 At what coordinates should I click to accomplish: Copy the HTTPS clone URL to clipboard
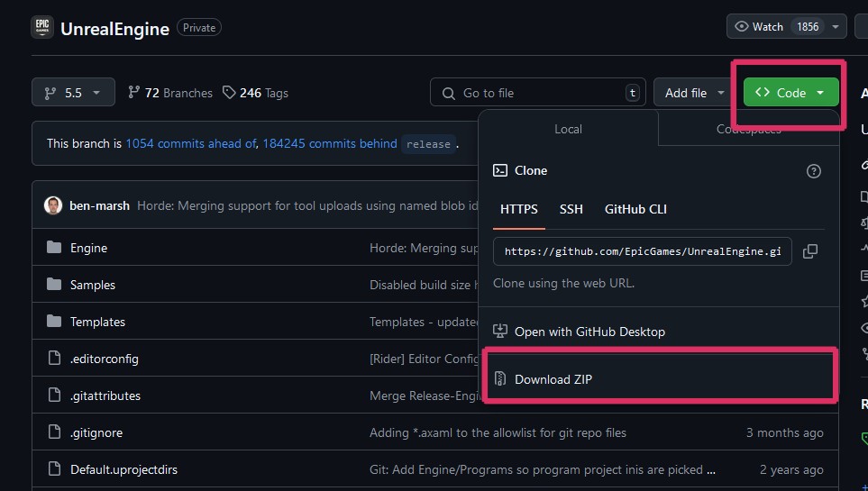click(809, 251)
